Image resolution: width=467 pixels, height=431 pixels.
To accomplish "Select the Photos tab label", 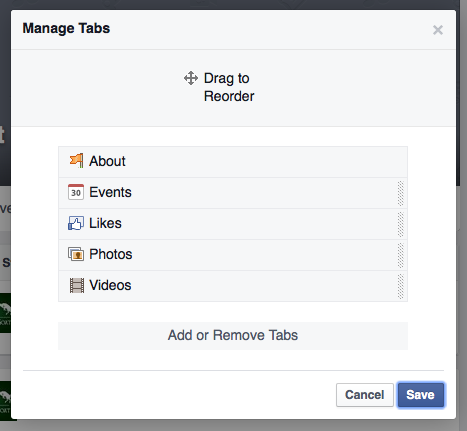I will 111,254.
